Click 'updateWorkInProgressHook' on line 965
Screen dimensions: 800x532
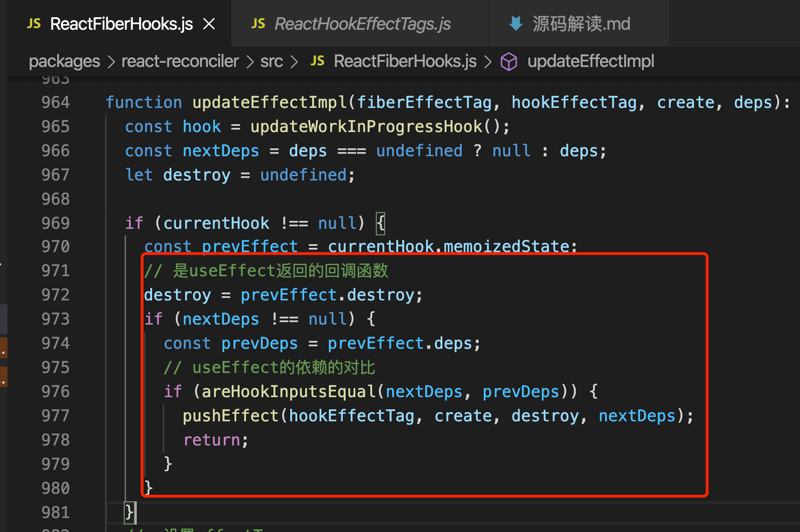367,126
